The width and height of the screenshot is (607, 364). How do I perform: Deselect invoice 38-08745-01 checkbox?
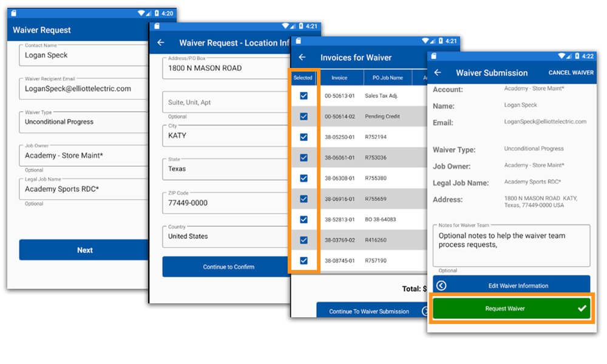pyautogui.click(x=303, y=261)
